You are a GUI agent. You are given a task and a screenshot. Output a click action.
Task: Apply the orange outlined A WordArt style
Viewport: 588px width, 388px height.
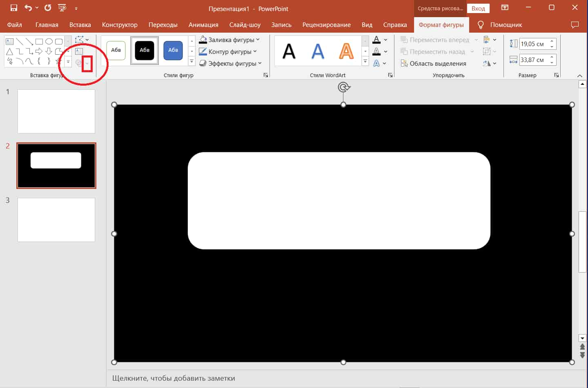pos(346,51)
